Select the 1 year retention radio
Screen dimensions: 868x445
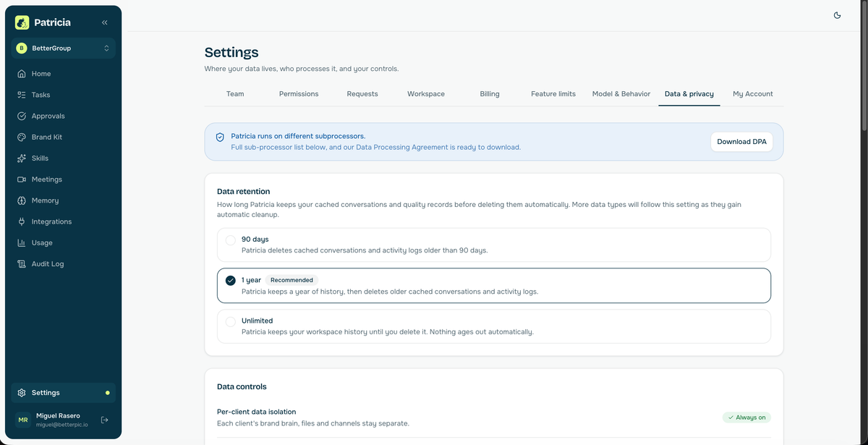pos(230,281)
